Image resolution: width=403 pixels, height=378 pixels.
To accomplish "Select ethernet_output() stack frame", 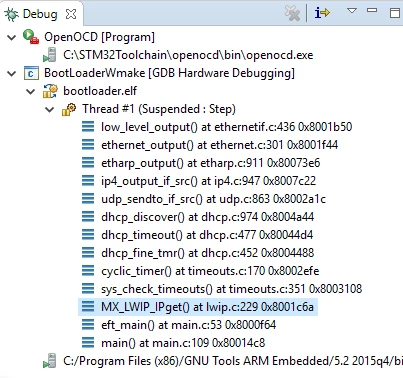I will click(x=219, y=145).
